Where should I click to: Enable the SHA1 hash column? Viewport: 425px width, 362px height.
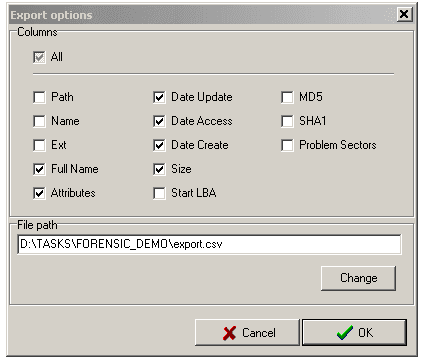(287, 121)
